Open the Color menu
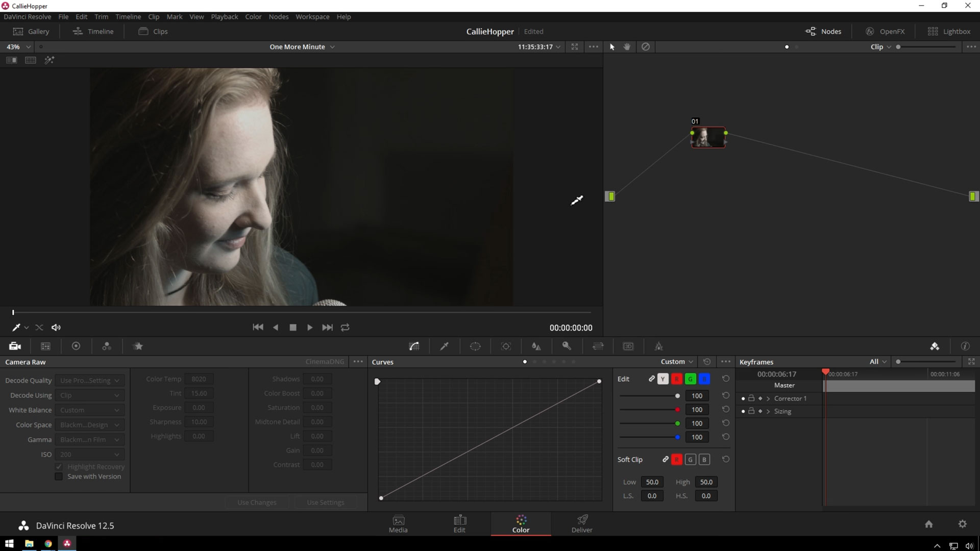This screenshot has height=551, width=980. [x=253, y=17]
